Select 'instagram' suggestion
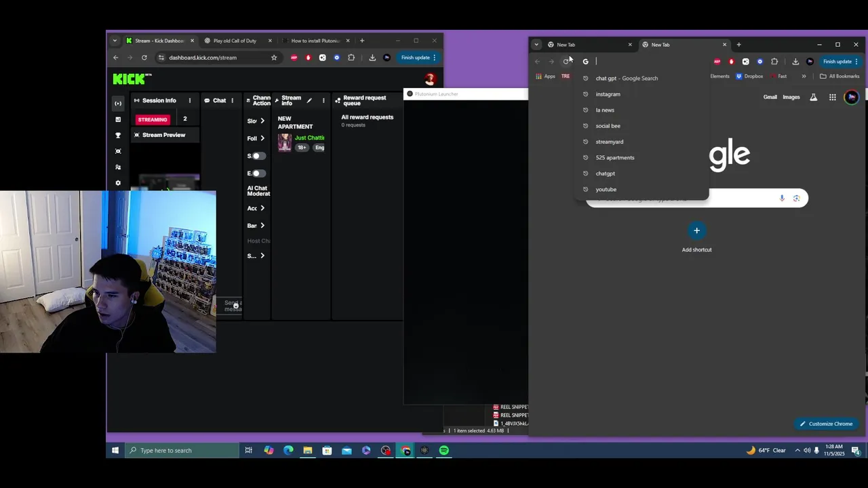Image resolution: width=868 pixels, height=488 pixels. (641, 94)
